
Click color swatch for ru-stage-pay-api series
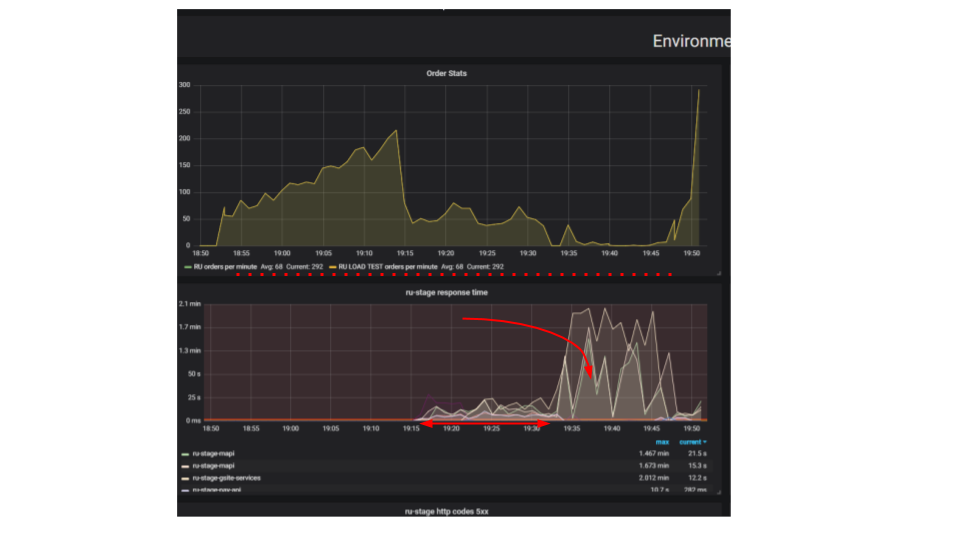click(185, 490)
